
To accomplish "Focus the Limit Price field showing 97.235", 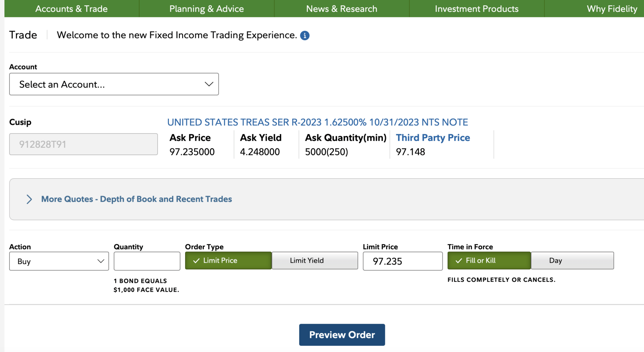I will point(402,261).
